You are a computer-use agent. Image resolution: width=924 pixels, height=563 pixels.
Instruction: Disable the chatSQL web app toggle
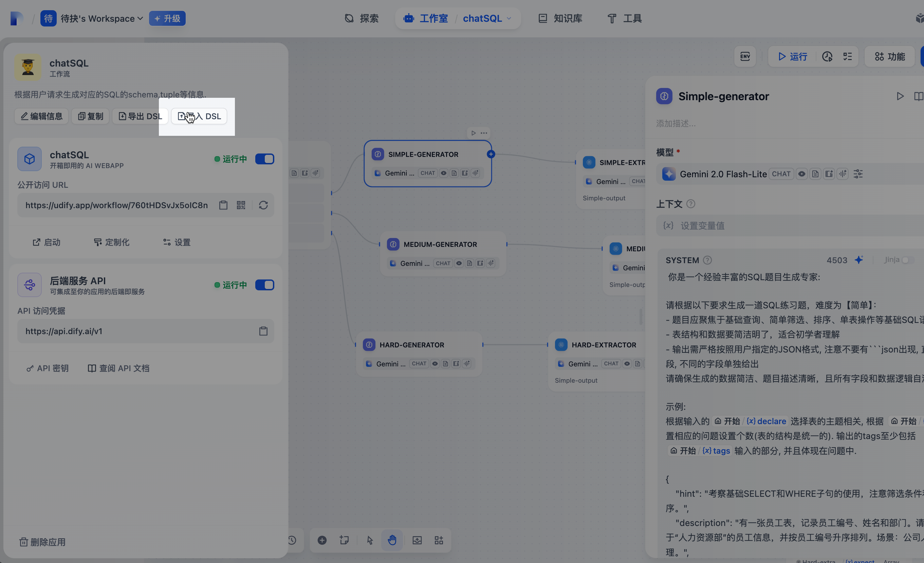tap(264, 159)
